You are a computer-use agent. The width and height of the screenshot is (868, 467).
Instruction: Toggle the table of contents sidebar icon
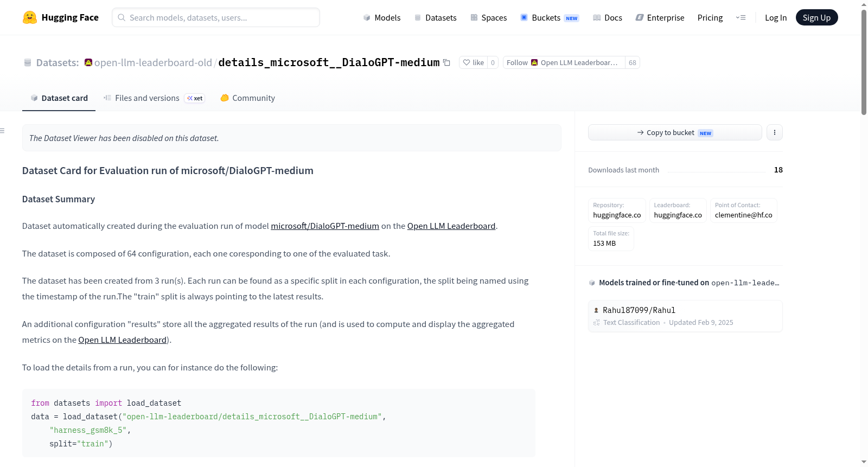(x=2, y=131)
